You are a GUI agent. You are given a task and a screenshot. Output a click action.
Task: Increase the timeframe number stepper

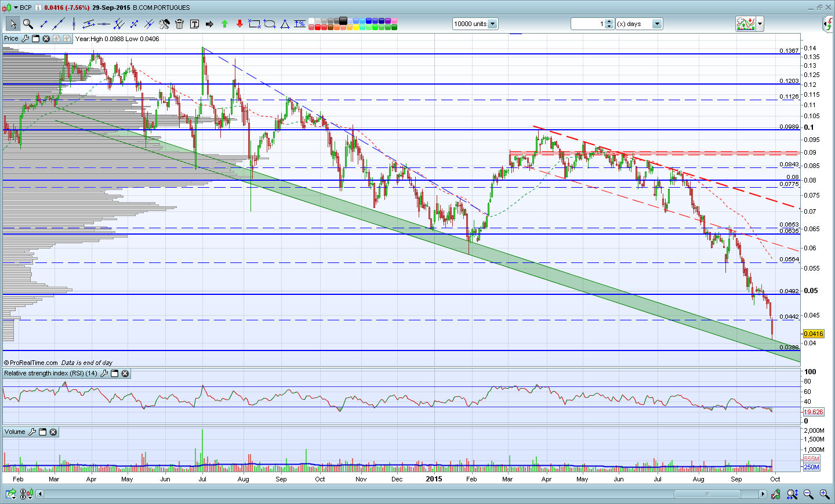point(609,21)
